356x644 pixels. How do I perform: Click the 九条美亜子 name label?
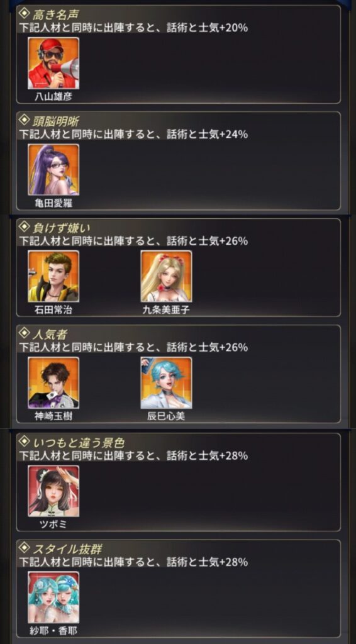[166, 310]
